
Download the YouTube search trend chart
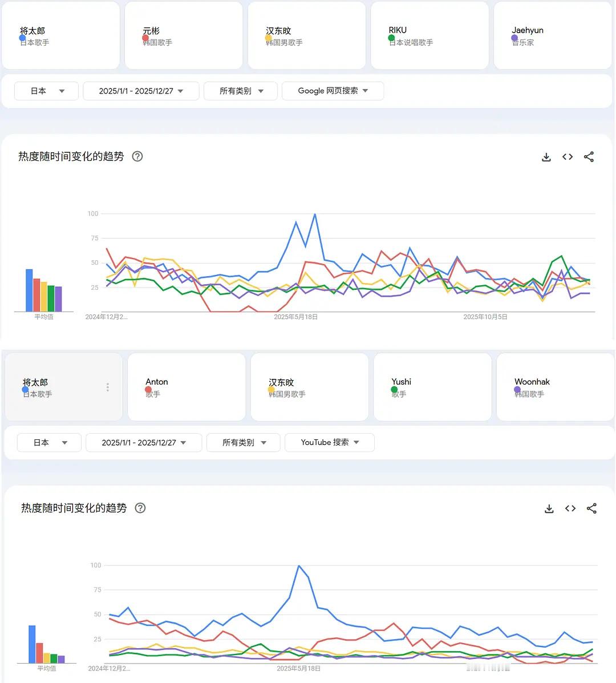(549, 508)
